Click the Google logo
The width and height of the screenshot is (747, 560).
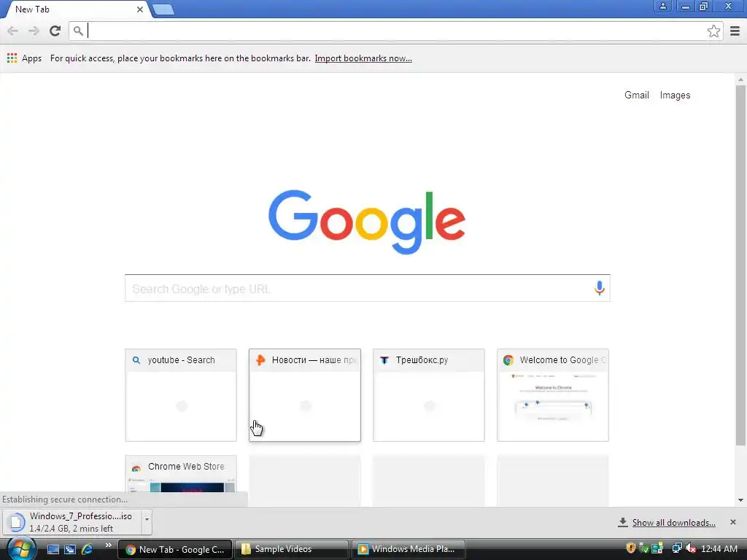(x=367, y=222)
